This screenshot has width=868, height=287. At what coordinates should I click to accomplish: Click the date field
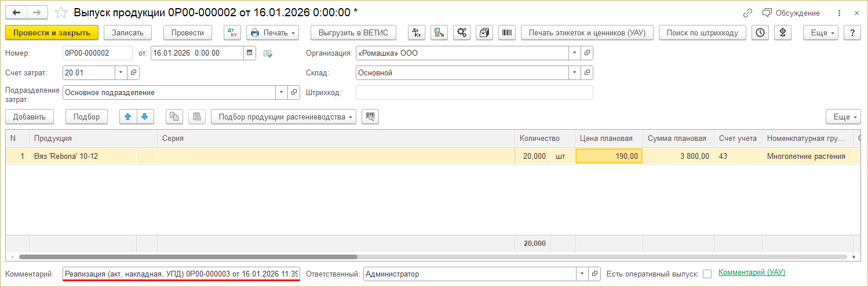(197, 53)
